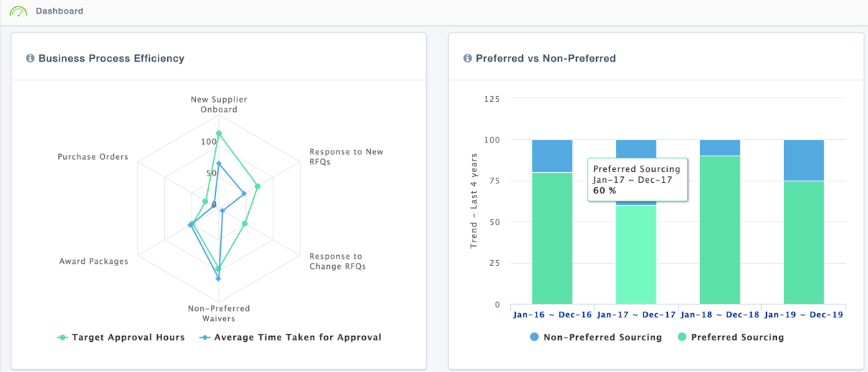Click the green Preferred Sourcing legend dot
This screenshot has width=868, height=372.
pos(681,337)
